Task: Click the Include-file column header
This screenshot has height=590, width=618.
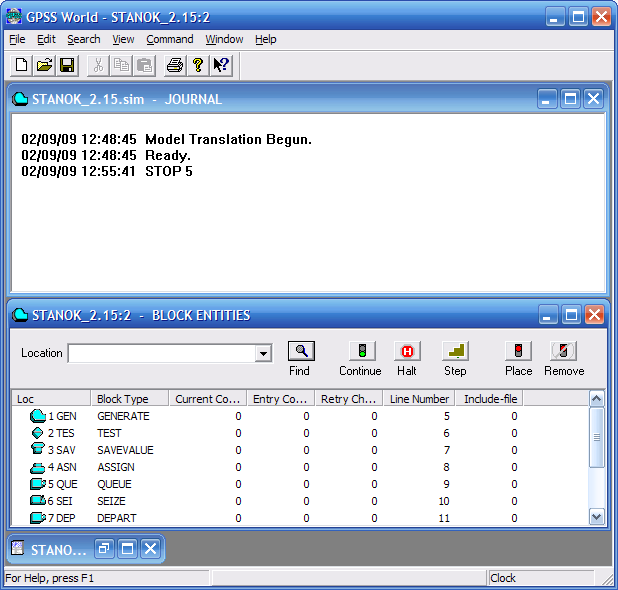Action: pyautogui.click(x=490, y=398)
